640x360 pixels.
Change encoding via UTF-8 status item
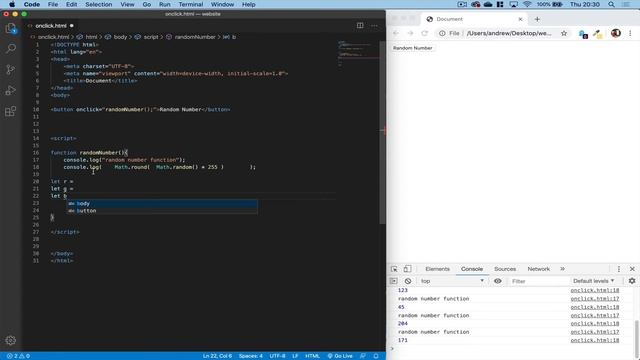(x=277, y=356)
